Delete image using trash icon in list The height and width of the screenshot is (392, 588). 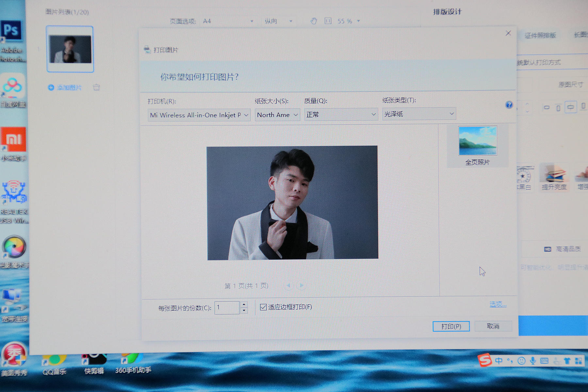pyautogui.click(x=96, y=87)
